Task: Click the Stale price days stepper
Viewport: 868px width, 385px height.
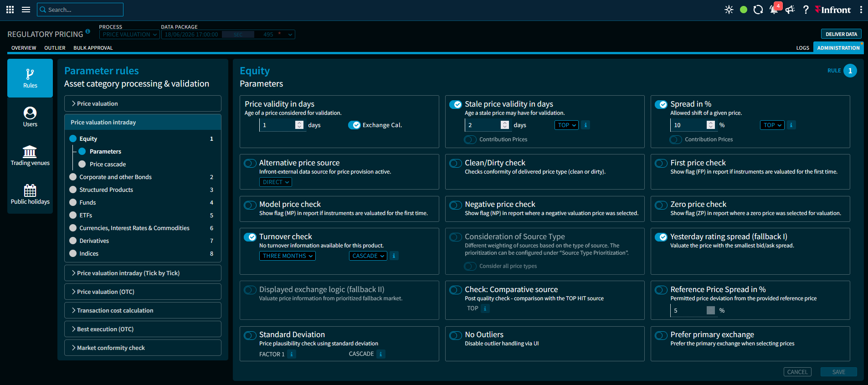Action: click(x=505, y=125)
